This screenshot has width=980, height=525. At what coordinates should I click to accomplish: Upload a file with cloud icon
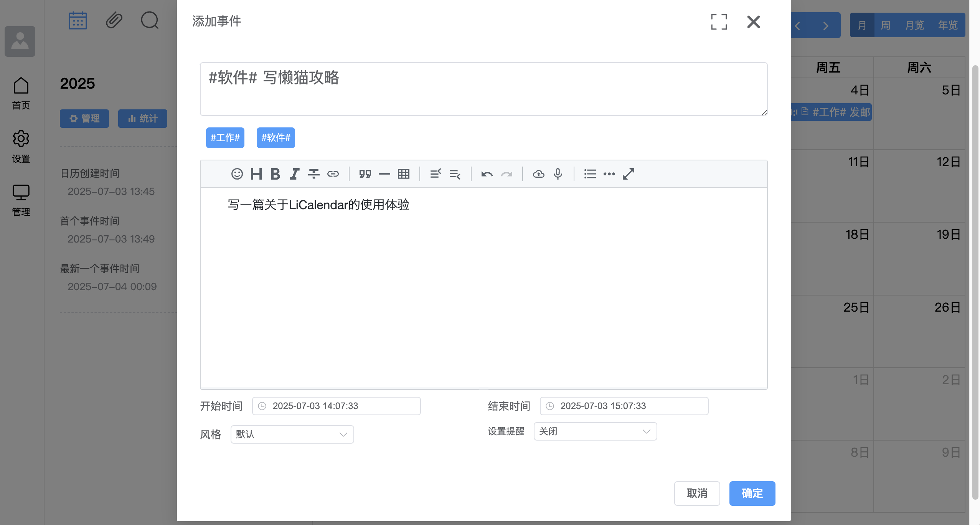click(538, 174)
